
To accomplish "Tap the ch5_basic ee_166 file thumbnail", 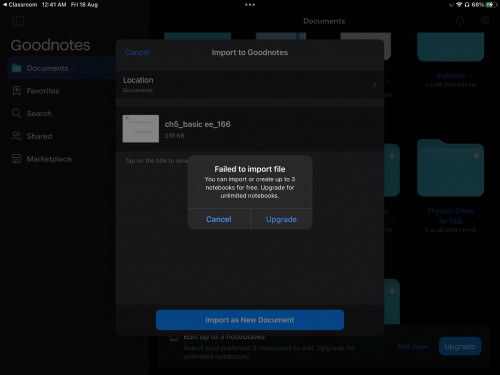I will pyautogui.click(x=141, y=129).
